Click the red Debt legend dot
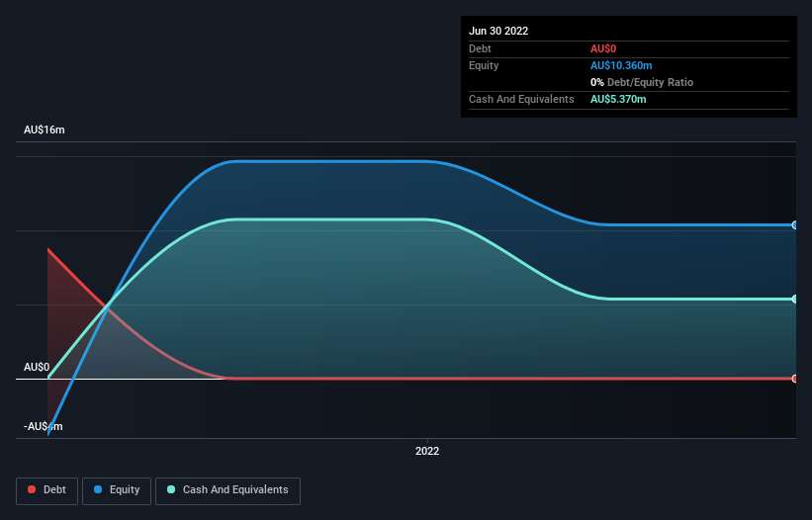This screenshot has height=520, width=812. coord(32,489)
